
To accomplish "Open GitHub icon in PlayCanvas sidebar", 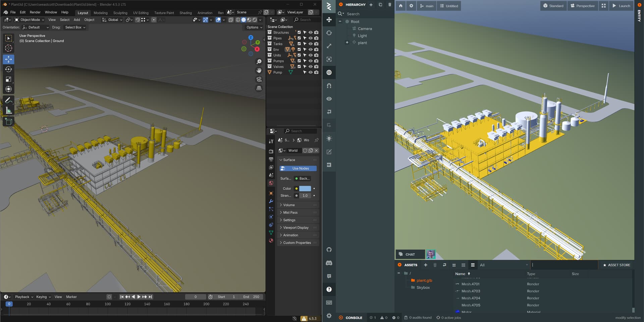I will pyautogui.click(x=329, y=250).
